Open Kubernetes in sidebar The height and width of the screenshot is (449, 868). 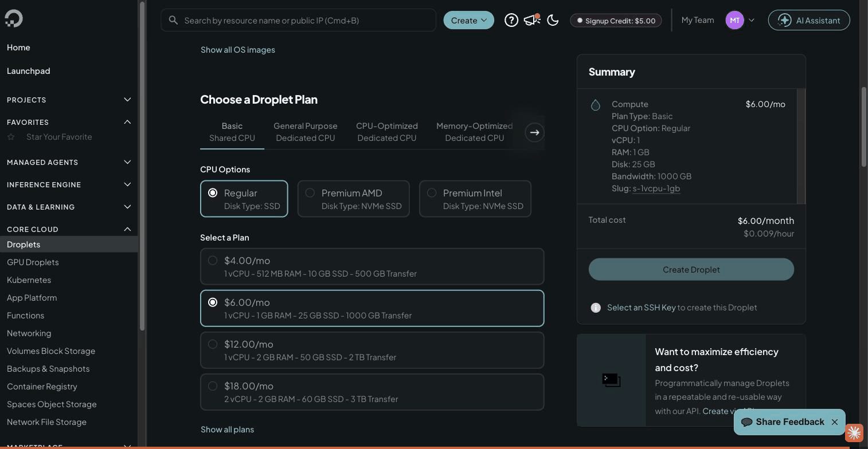[x=29, y=280]
